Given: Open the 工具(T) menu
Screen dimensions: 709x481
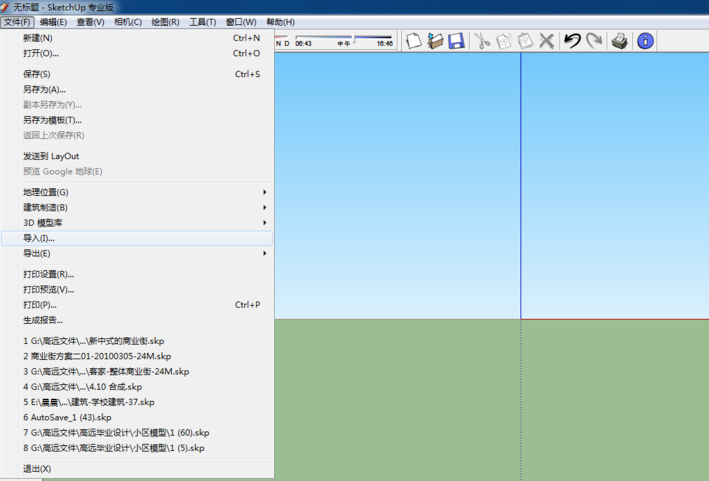Looking at the screenshot, I should pos(203,22).
